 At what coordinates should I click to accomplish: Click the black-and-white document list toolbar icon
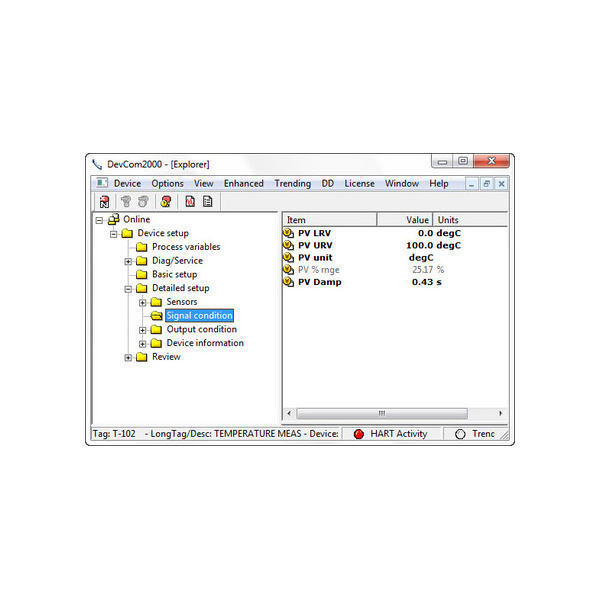[207, 201]
